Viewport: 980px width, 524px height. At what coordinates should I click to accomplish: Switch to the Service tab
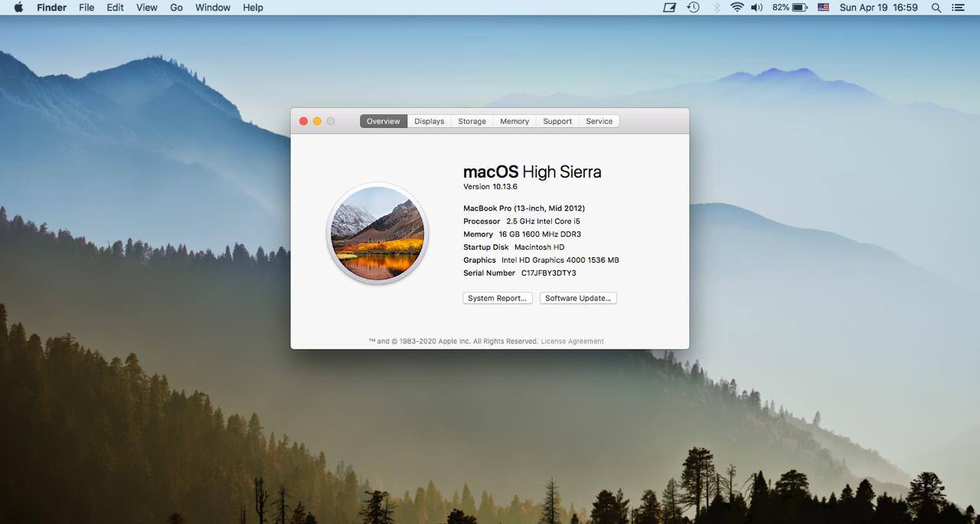(599, 121)
